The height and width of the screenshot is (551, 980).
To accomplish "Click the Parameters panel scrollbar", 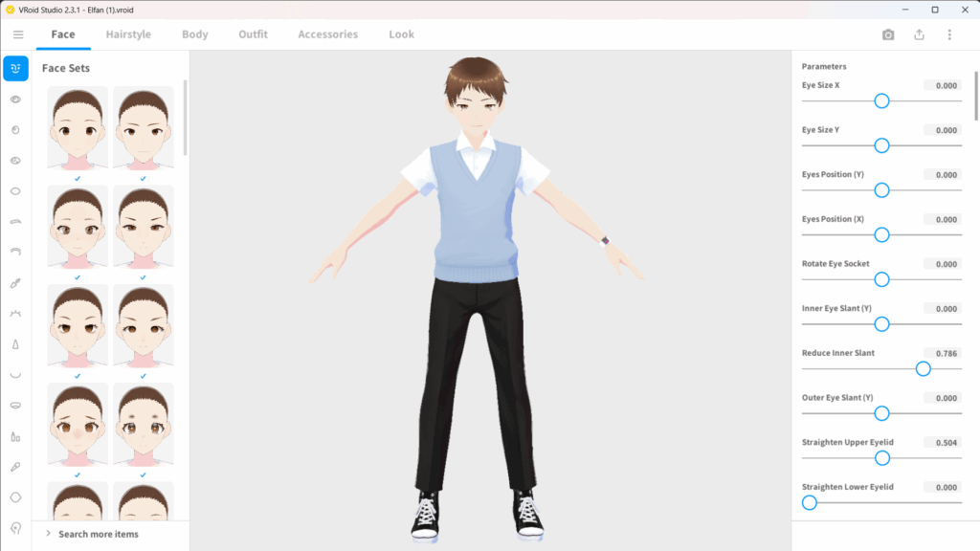I will point(976,96).
